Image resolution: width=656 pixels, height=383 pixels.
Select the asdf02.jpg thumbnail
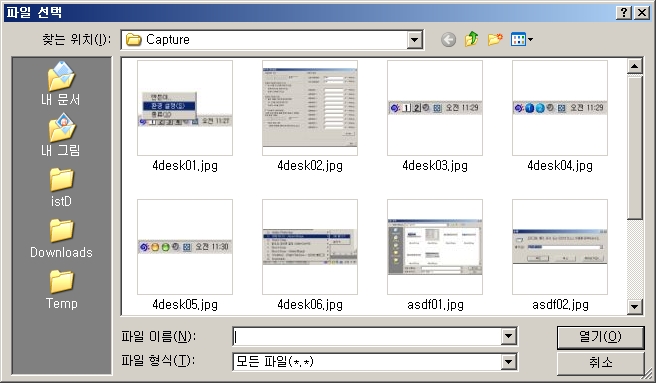[560, 247]
